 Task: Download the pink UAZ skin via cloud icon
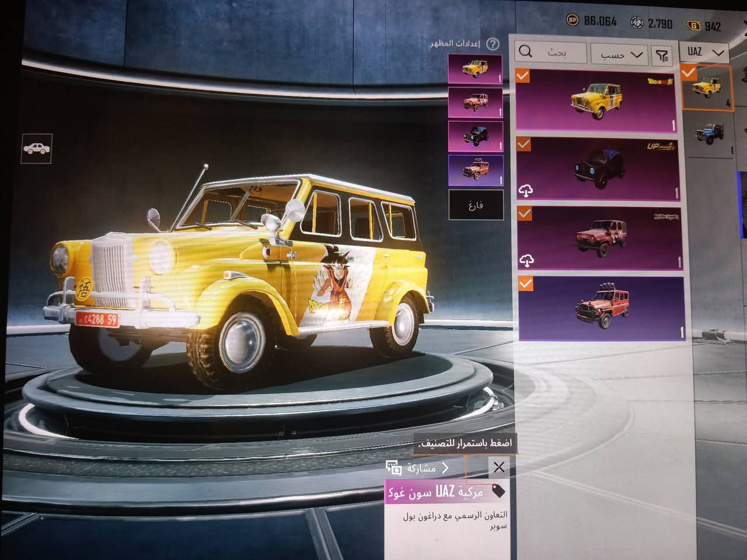pos(526,260)
